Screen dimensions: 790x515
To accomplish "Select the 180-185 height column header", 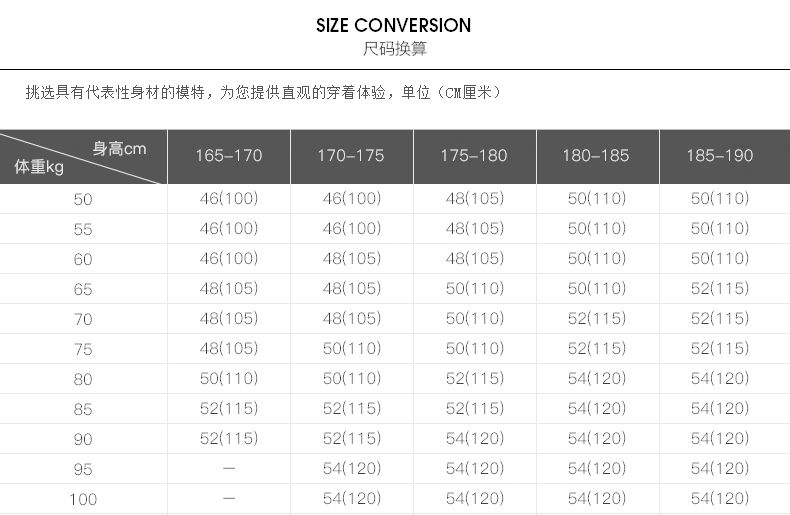I will pos(596,156).
